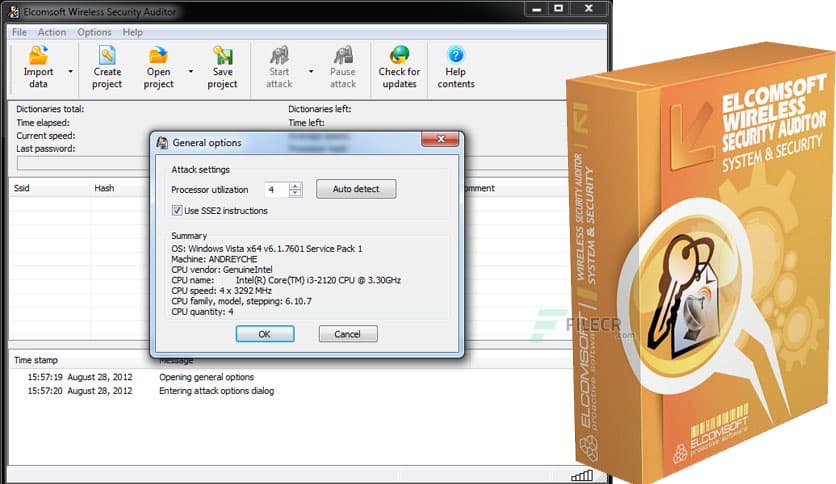The image size is (836, 484).
Task: Expand the Open project dropdown arrow
Action: pos(191,71)
